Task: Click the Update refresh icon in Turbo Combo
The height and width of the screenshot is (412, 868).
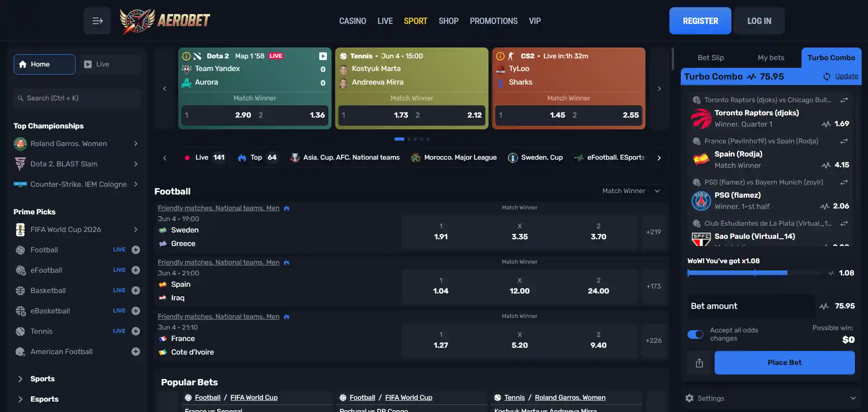Action: (x=827, y=76)
